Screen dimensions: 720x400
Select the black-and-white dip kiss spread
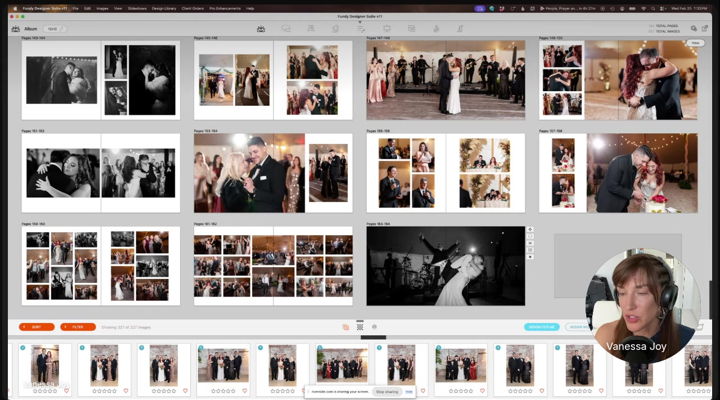445,265
